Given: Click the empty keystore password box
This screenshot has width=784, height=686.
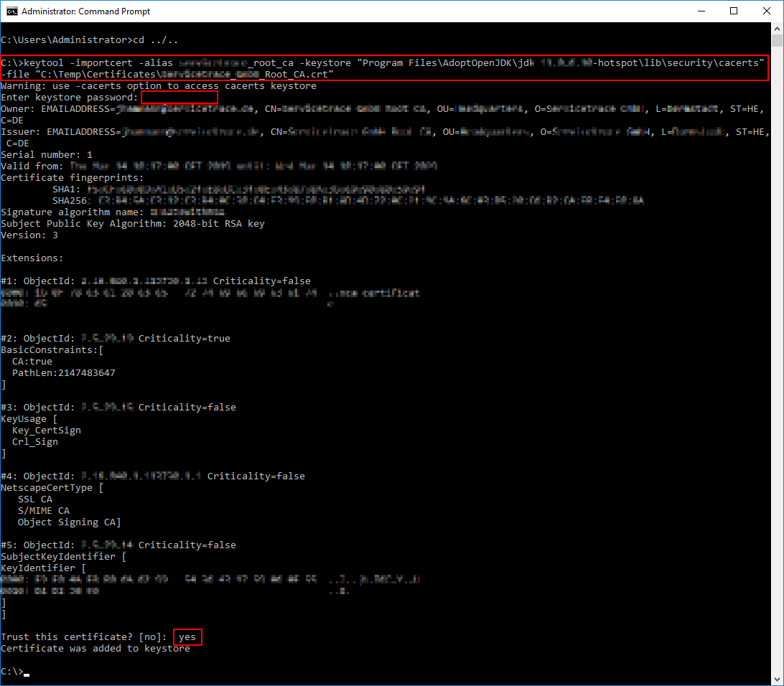Looking at the screenshot, I should point(179,98).
